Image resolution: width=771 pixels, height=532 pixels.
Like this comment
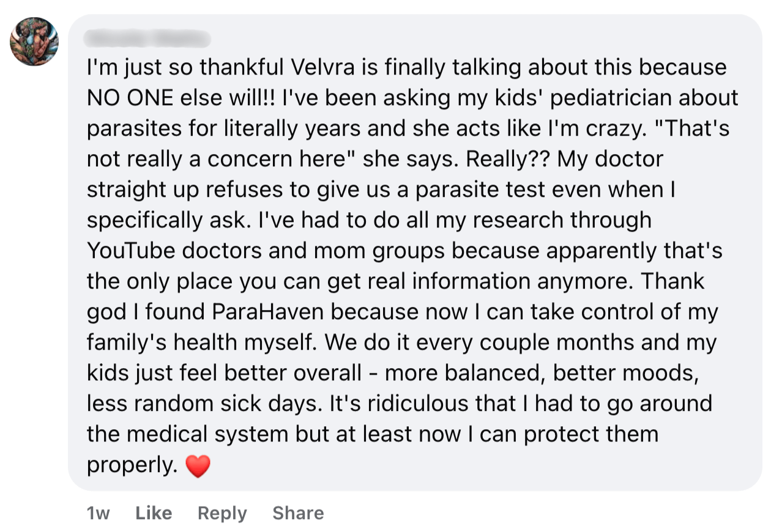(x=154, y=513)
